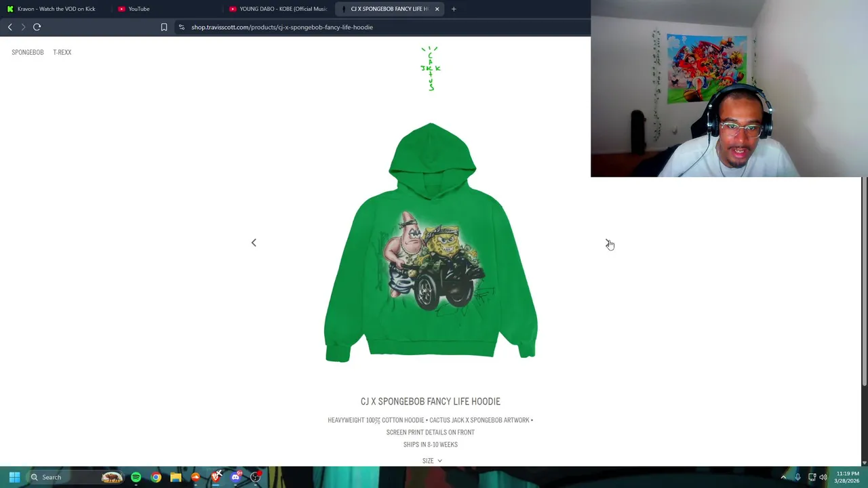Switch to the Kravon Kick VOD tab
Image resolution: width=868 pixels, height=488 pixels.
pos(56,9)
